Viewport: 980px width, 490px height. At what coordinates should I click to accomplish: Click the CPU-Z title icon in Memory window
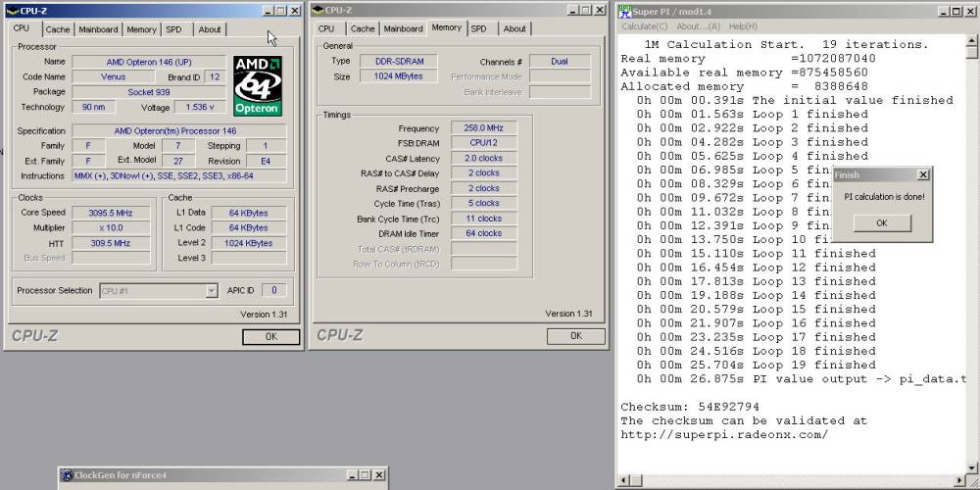[x=318, y=10]
